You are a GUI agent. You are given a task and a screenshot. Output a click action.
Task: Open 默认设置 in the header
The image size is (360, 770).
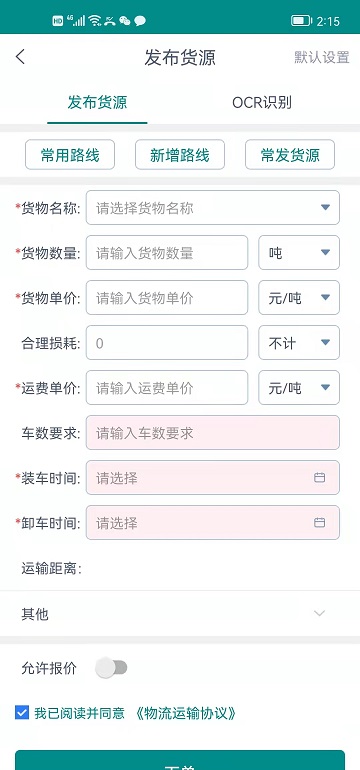[x=322, y=57]
